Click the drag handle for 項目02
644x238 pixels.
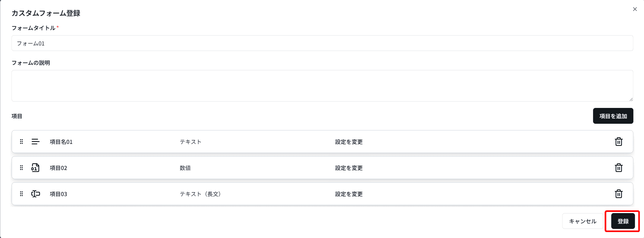pyautogui.click(x=21, y=168)
